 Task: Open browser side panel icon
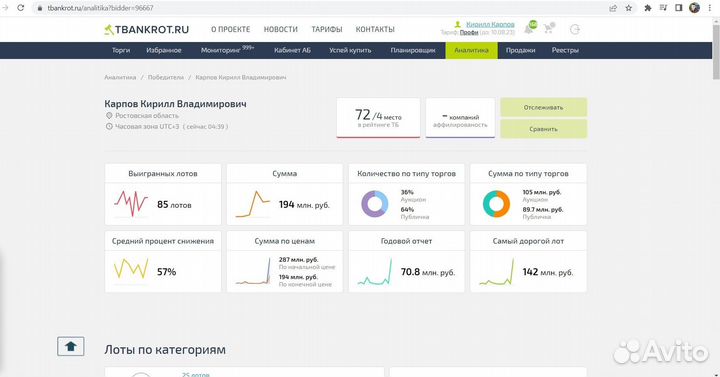coord(679,8)
